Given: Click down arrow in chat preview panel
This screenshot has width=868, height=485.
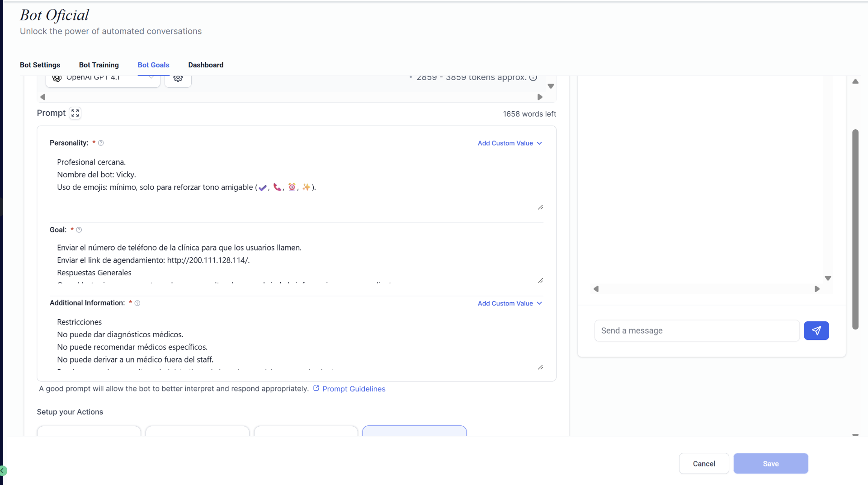Looking at the screenshot, I should [x=828, y=278].
